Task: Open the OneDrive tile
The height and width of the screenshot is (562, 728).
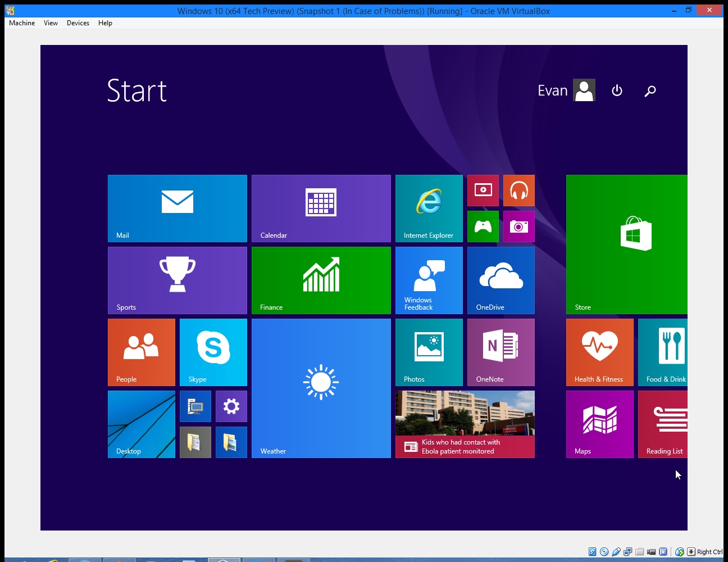Action: [501, 280]
